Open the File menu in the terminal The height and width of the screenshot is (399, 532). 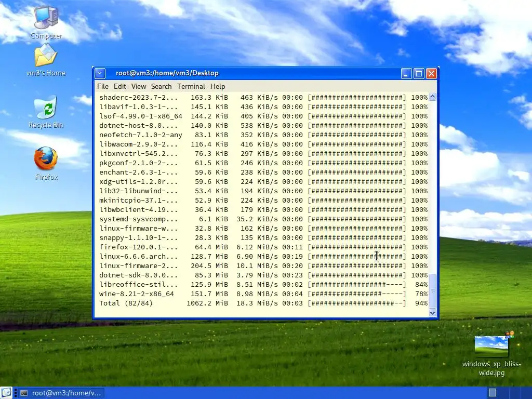103,87
